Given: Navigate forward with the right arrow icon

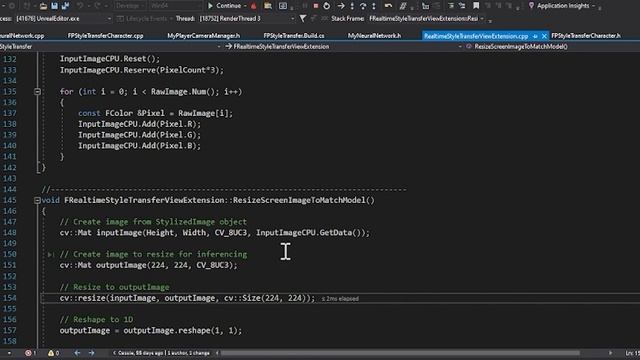Looking at the screenshot, I should pos(91,353).
